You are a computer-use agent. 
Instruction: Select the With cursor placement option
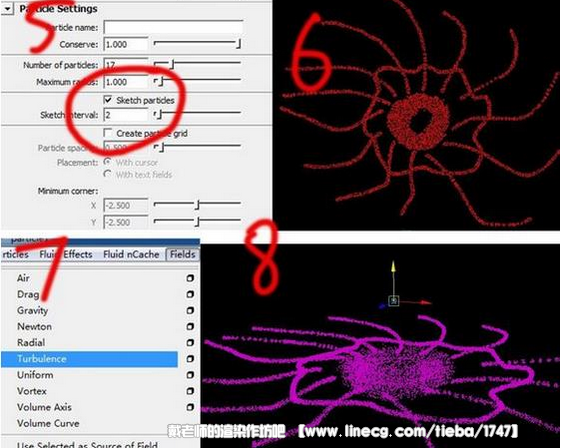[x=107, y=162]
